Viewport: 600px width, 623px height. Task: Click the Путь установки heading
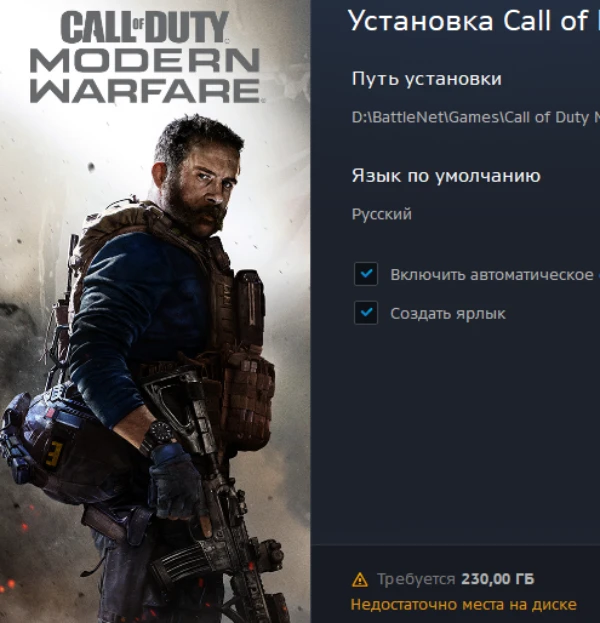point(426,79)
